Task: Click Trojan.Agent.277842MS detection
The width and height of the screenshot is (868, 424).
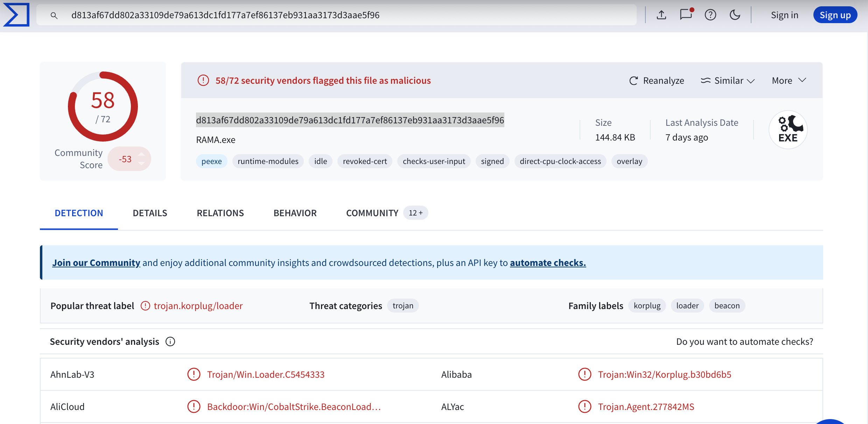Action: [x=646, y=406]
